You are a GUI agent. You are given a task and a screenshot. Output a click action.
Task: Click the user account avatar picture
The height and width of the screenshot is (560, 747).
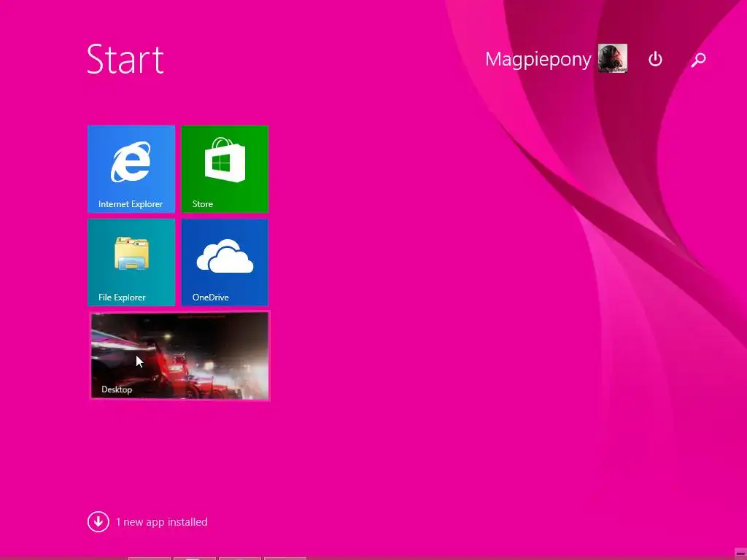[613, 58]
